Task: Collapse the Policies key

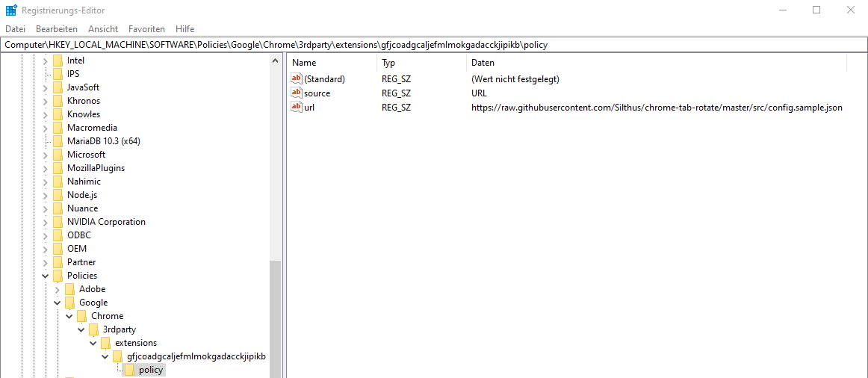Action: pos(46,275)
